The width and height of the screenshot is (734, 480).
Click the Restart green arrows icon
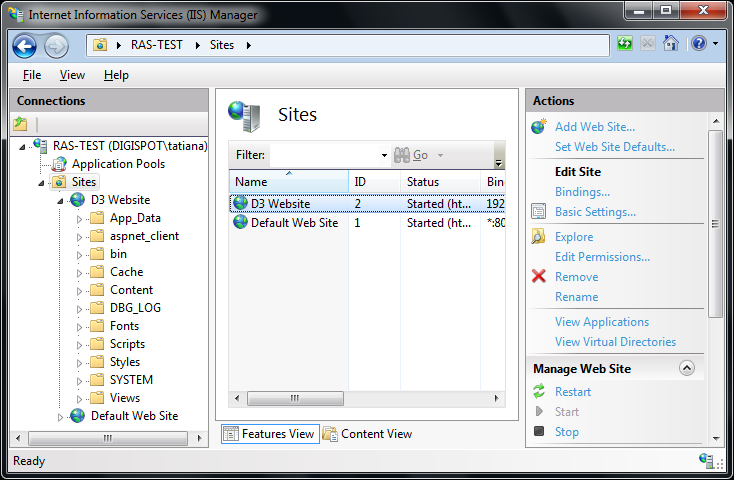coord(539,392)
